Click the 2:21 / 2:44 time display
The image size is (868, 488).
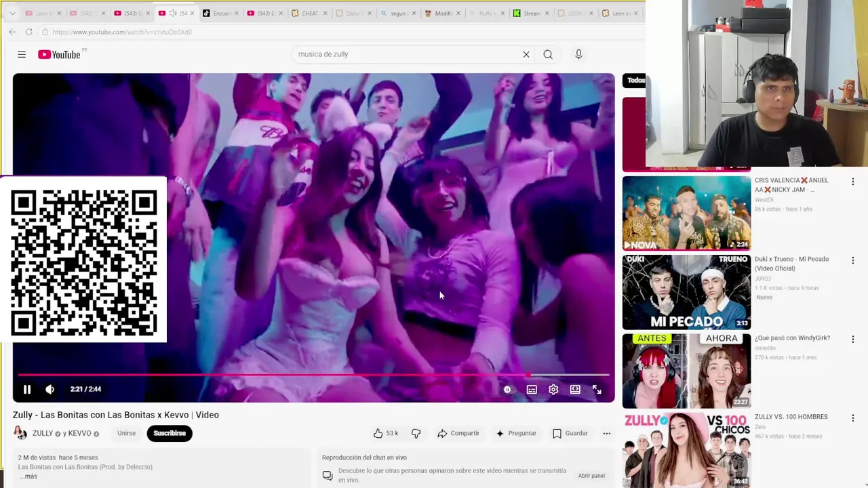(85, 389)
